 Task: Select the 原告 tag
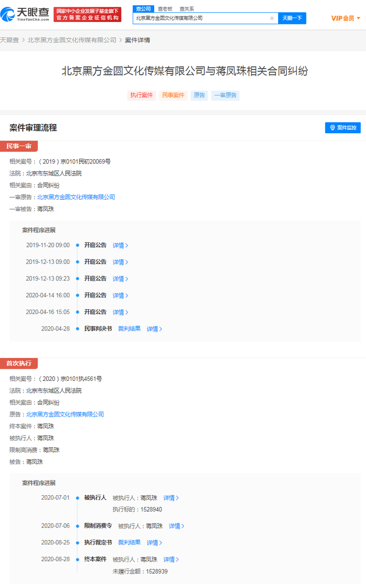(199, 95)
